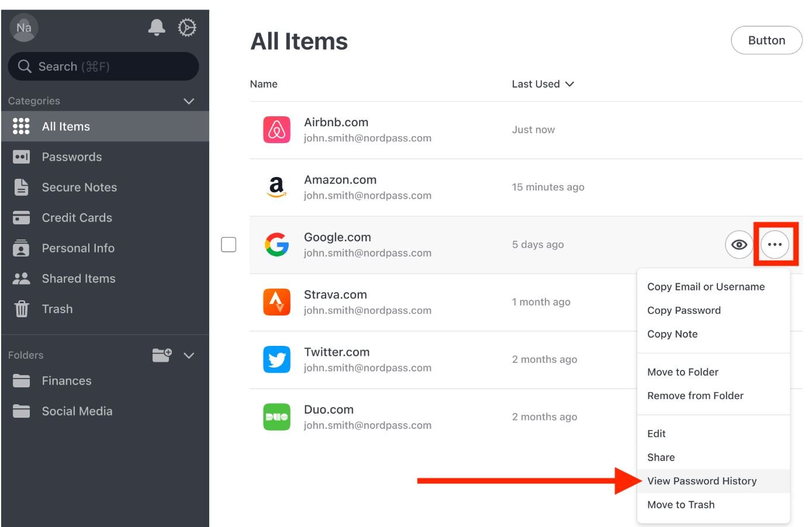Click '1 month ago' in Strava row
The width and height of the screenshot is (812, 527).
(541, 302)
